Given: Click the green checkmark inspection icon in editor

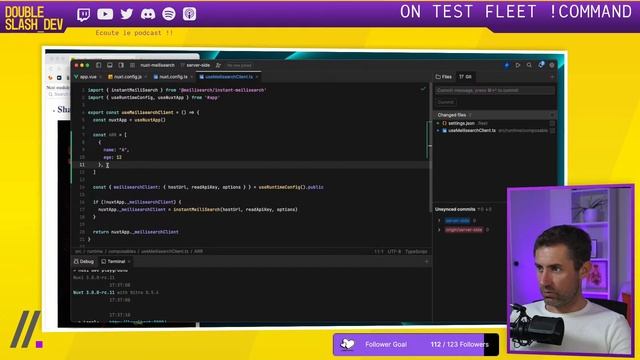Looking at the screenshot, I should [423, 89].
